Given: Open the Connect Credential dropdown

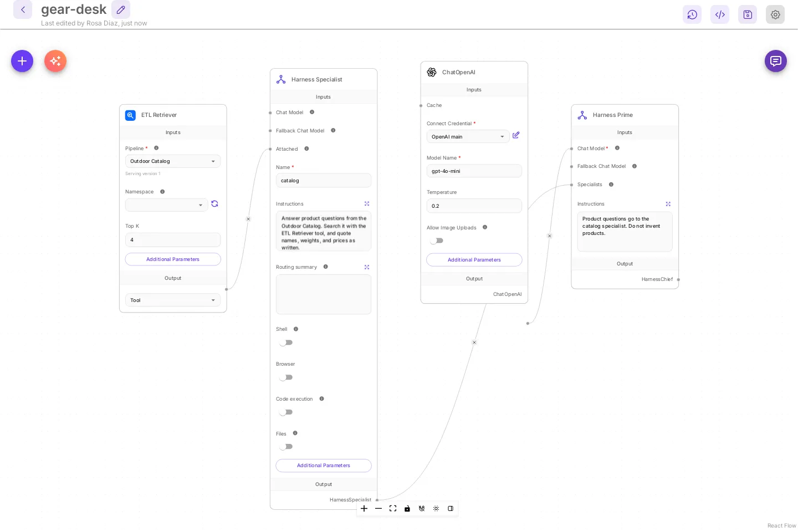Looking at the screenshot, I should pyautogui.click(x=468, y=137).
